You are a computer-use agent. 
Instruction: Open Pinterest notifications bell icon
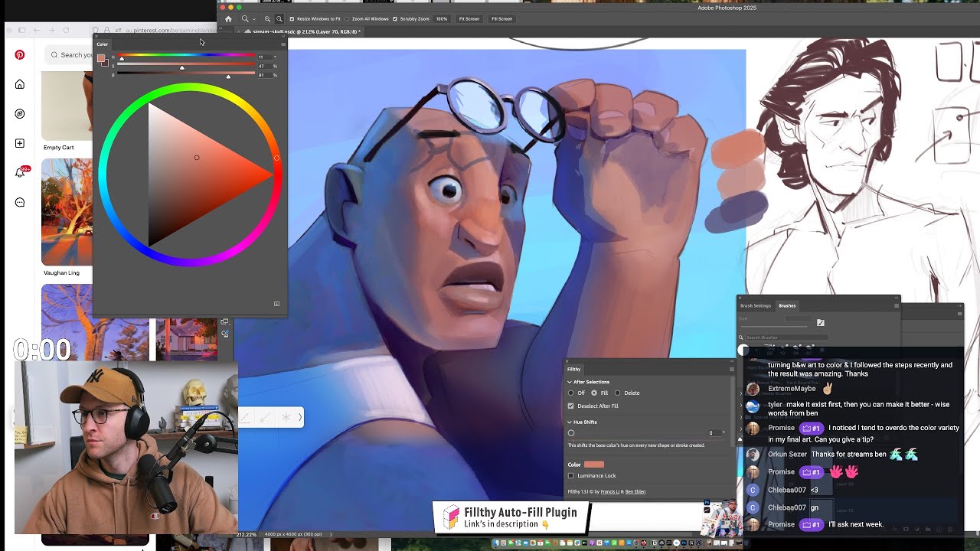click(x=20, y=173)
